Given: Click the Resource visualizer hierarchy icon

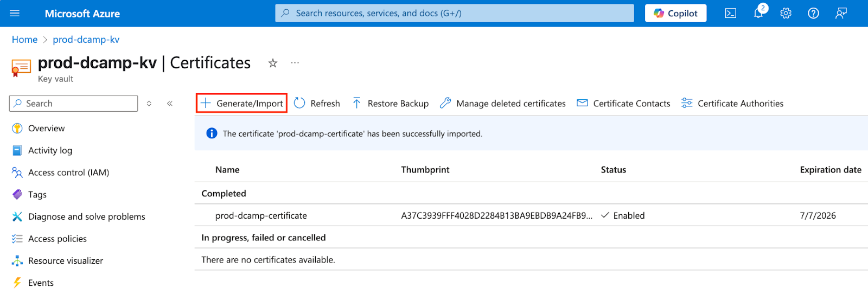Looking at the screenshot, I should 17,261.
